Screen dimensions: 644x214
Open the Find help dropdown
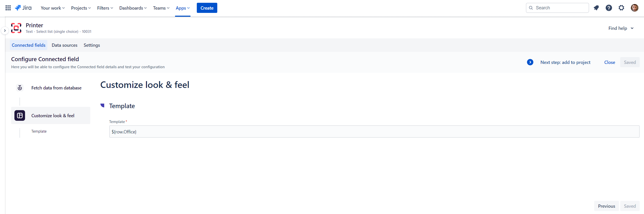[621, 28]
